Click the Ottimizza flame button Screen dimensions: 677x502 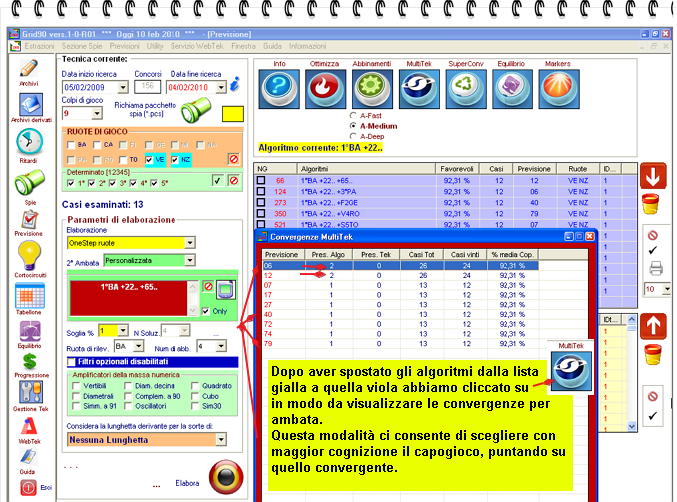[x=325, y=89]
